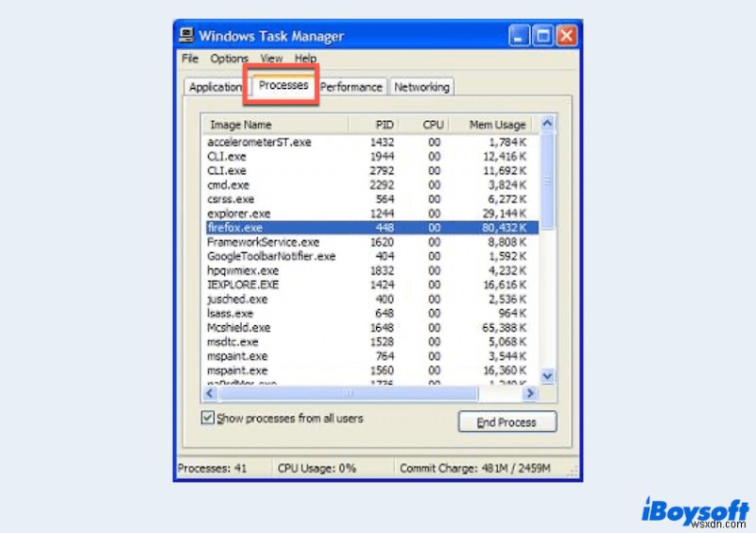
Task: Open the File menu
Action: click(x=190, y=59)
